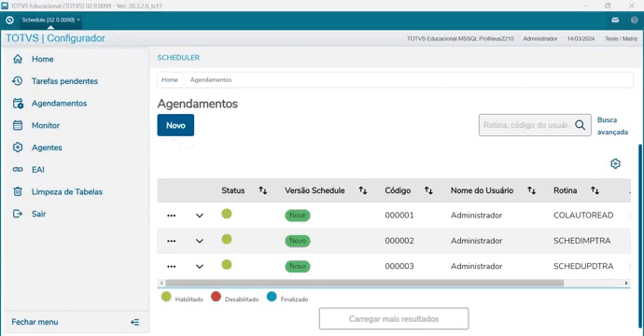Click Novo badge in row 000002
Viewport: 644px width, 336px height.
pos(298,241)
